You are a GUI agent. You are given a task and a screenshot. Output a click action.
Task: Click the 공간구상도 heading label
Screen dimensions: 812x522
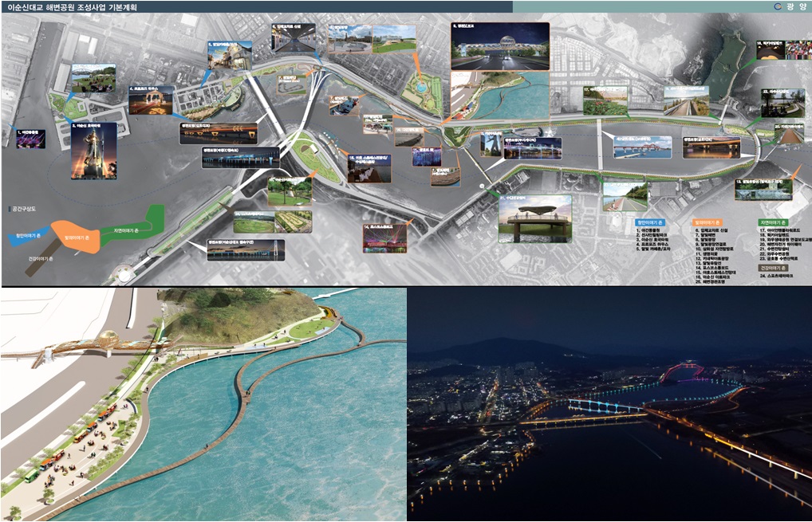[x=24, y=209]
